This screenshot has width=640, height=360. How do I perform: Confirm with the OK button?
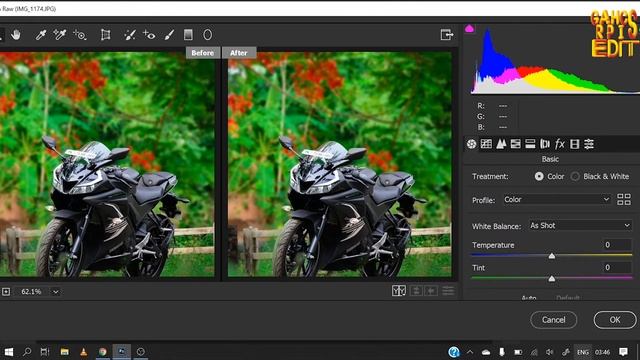tap(615, 320)
